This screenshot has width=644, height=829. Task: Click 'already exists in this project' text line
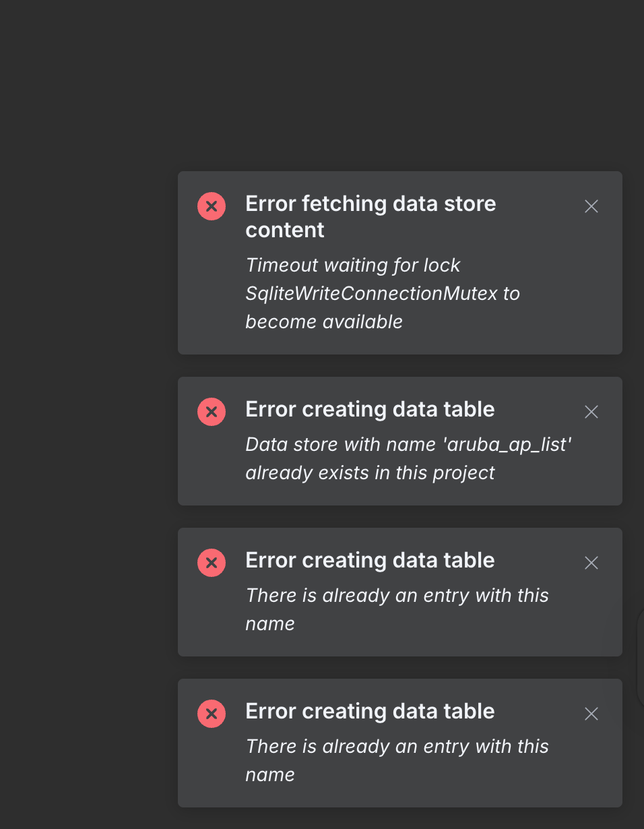(x=370, y=472)
